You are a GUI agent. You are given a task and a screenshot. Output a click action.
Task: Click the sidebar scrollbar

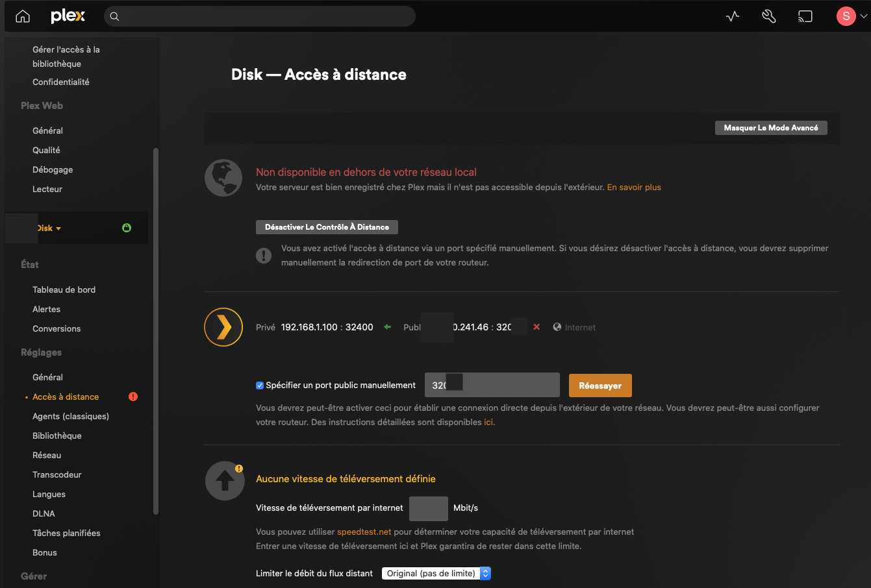point(155,331)
